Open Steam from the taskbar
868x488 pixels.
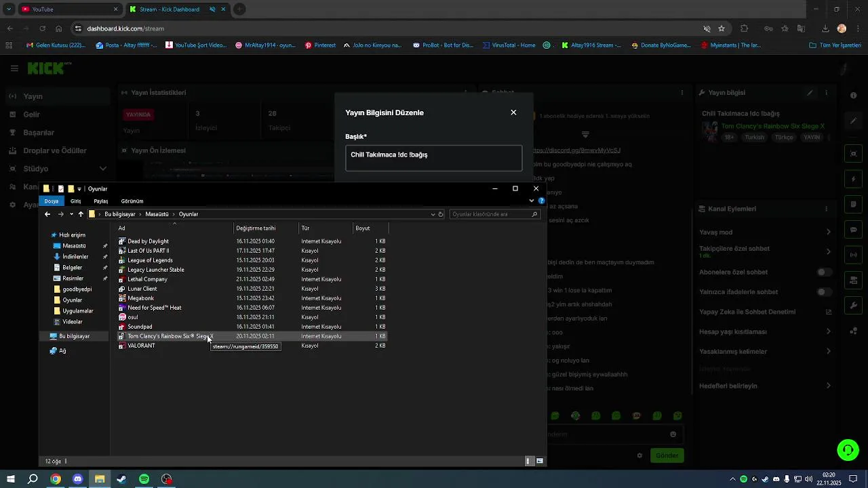click(121, 479)
